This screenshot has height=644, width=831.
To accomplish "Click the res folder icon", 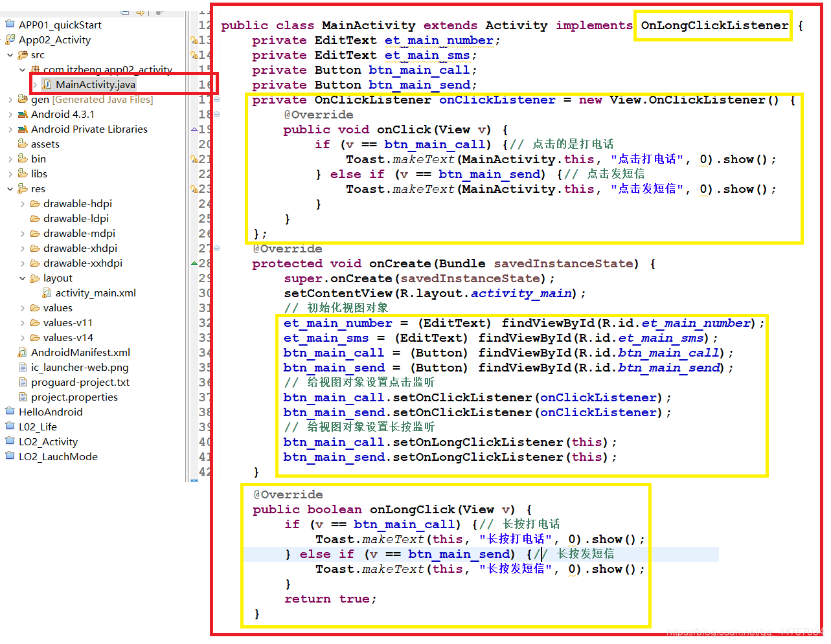I will pyautogui.click(x=23, y=188).
